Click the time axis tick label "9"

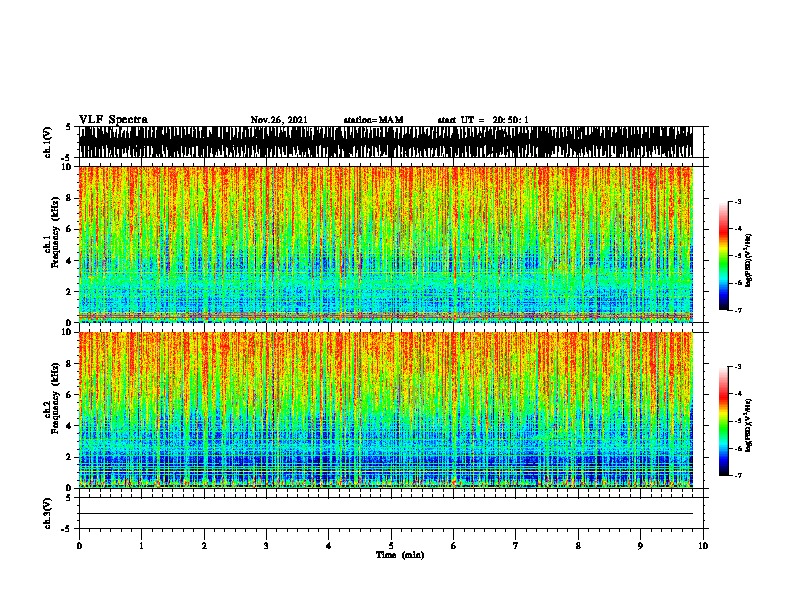pos(640,546)
